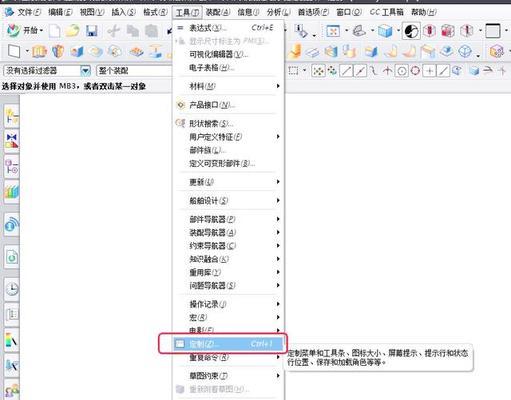
Task: Click the roles people icon in sidebar
Action: [12, 390]
